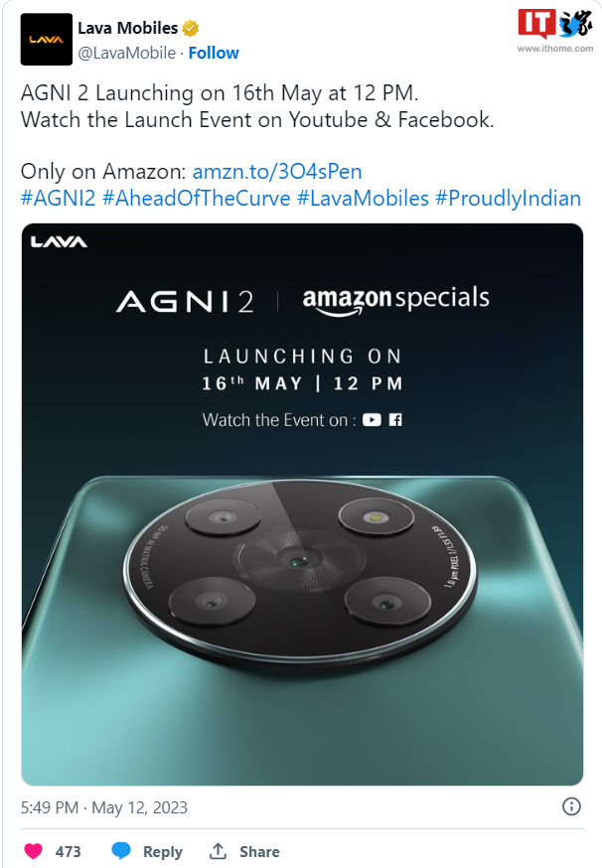Click the share upload arrow icon
Screen dimensions: 602x868
pos(218,851)
